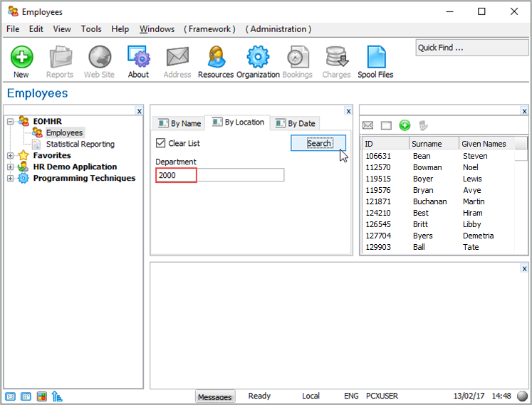Select employee row 119576 Bryan
The width and height of the screenshot is (532, 405).
coord(439,190)
